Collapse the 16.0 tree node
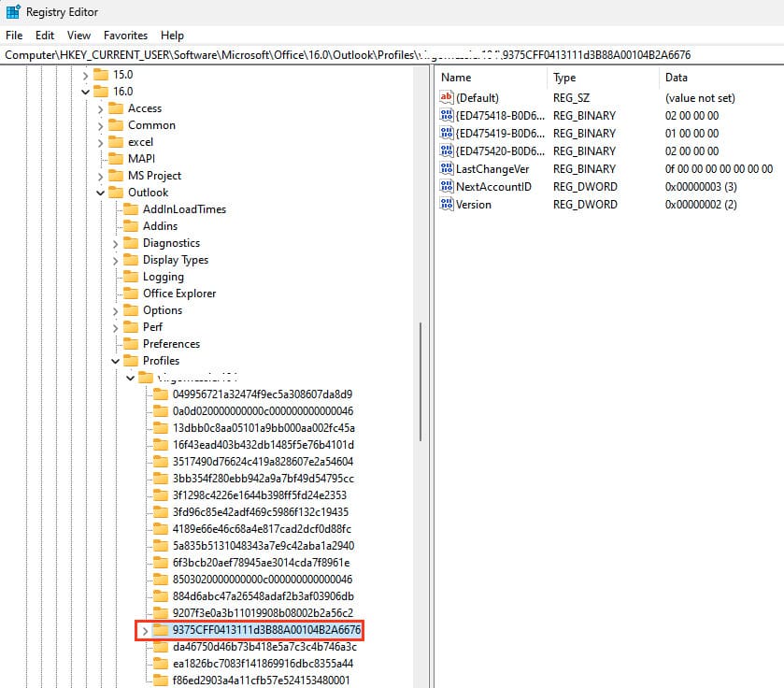The image size is (784, 688). click(86, 92)
